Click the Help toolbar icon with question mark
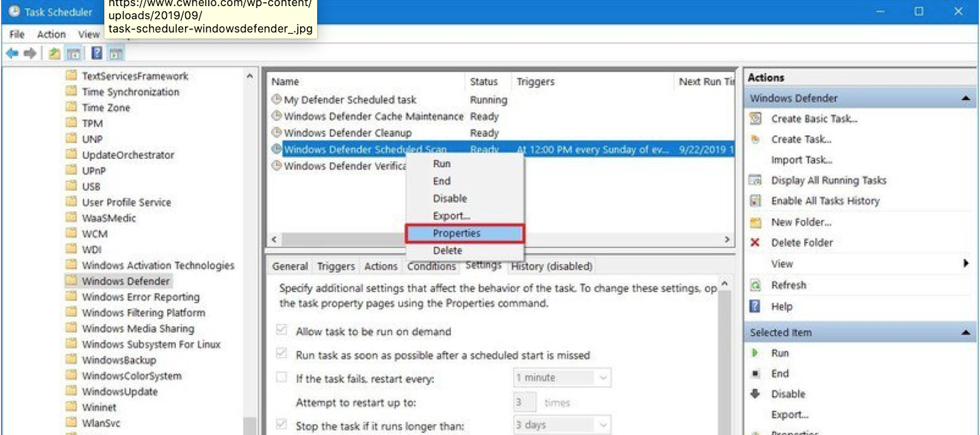This screenshot has width=980, height=435. [x=97, y=53]
